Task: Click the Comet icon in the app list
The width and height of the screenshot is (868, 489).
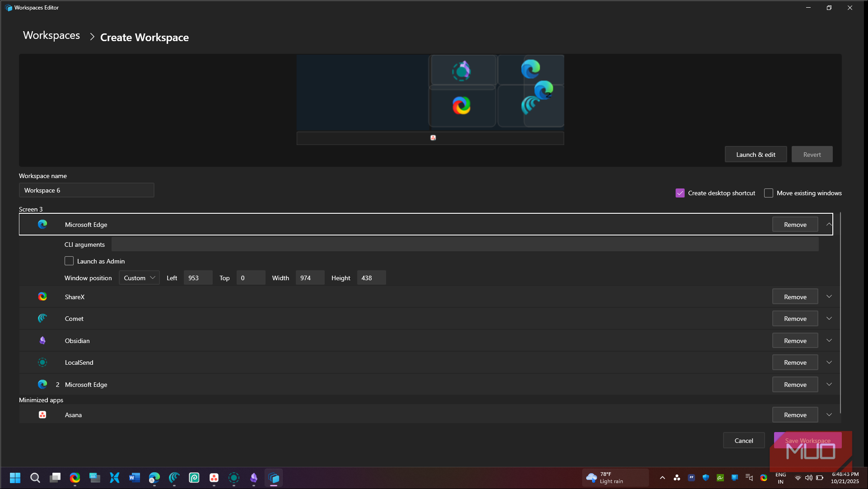Action: pyautogui.click(x=42, y=318)
